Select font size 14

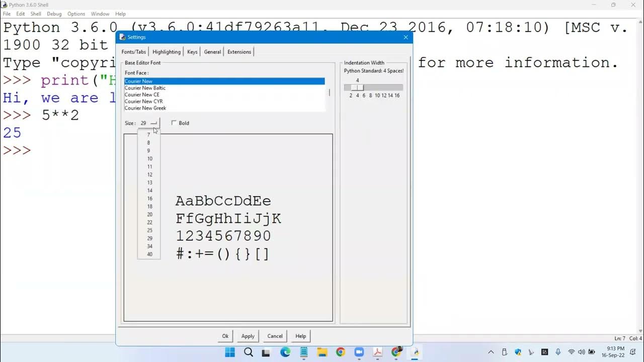(149, 191)
